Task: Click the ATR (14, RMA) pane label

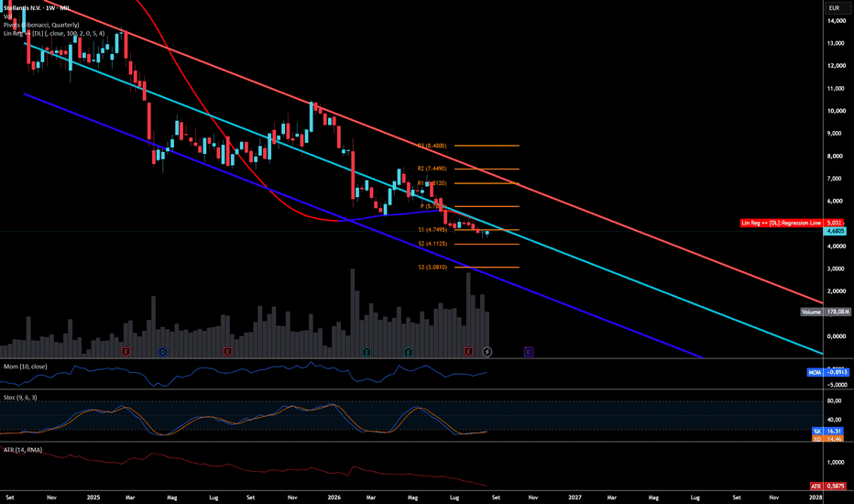Action: (22, 450)
